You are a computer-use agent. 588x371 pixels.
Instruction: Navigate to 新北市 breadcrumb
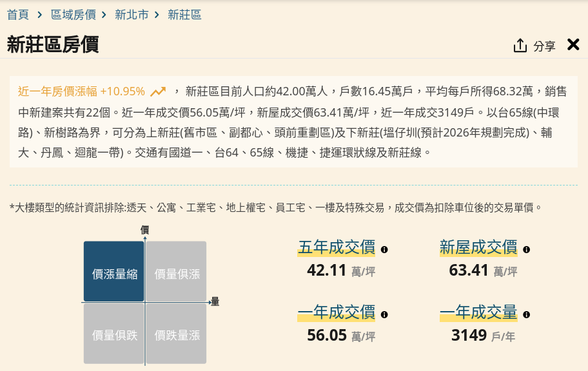132,14
